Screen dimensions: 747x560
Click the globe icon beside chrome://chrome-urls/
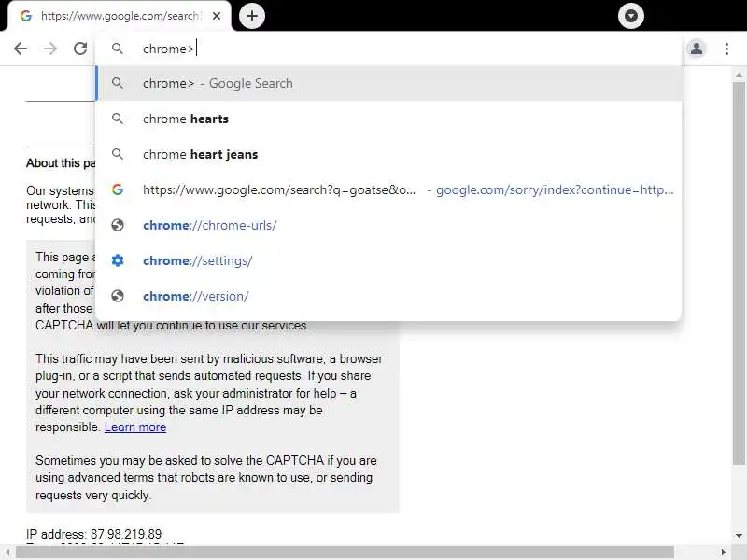point(118,225)
